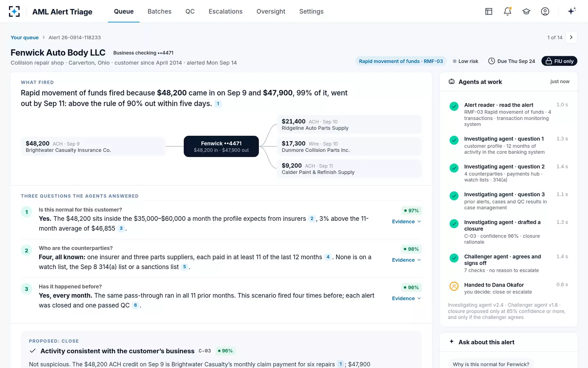Click green check beside Alert reader step

454,106
